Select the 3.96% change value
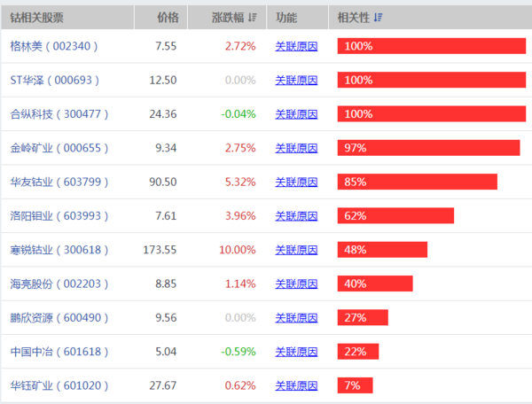 pyautogui.click(x=240, y=215)
